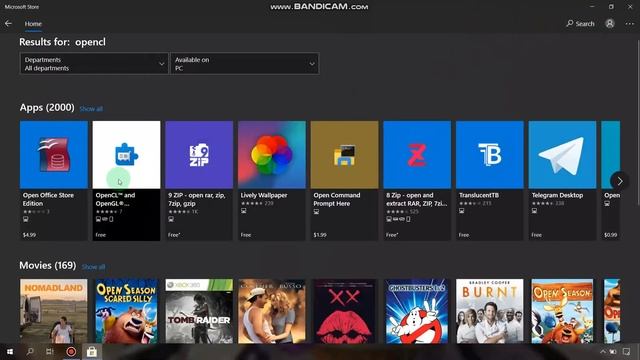This screenshot has width=640, height=360.
Task: Open the Search box
Action: [580, 24]
